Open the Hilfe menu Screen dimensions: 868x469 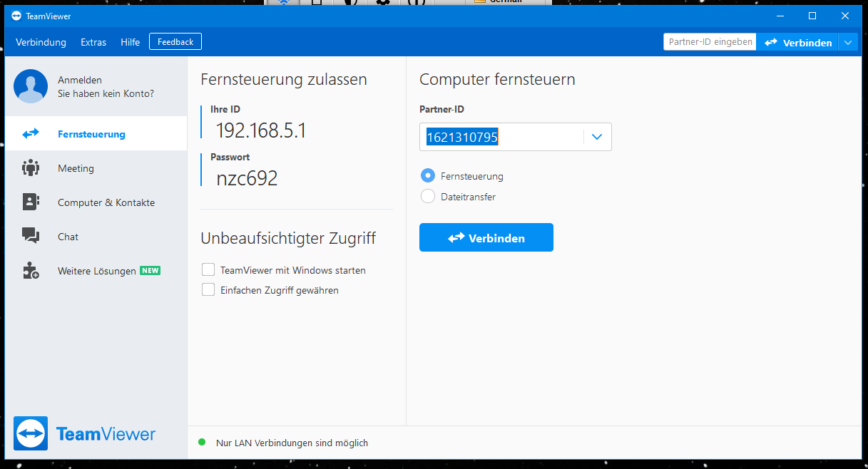point(131,42)
